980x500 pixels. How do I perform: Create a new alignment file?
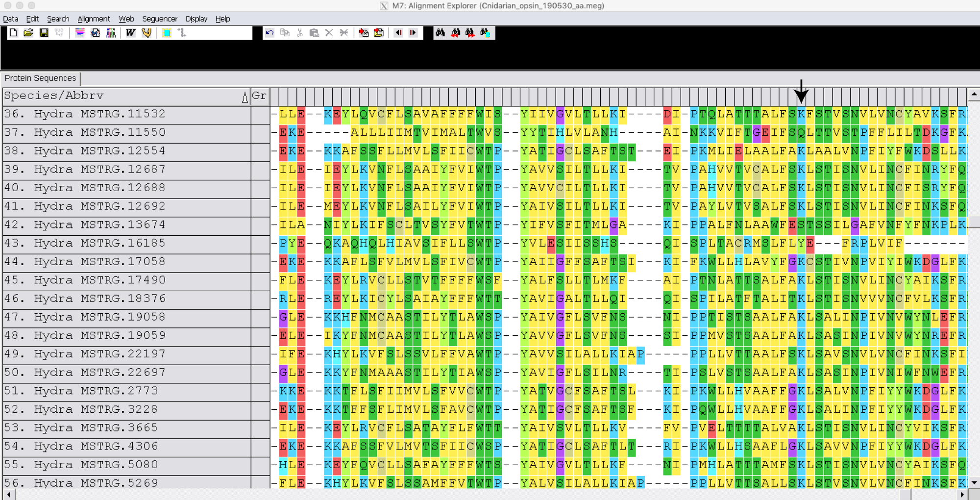[13, 33]
